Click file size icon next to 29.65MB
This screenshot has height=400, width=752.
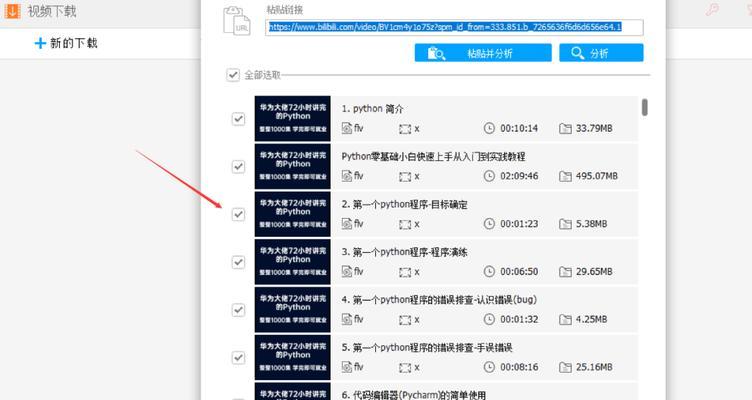565,272
